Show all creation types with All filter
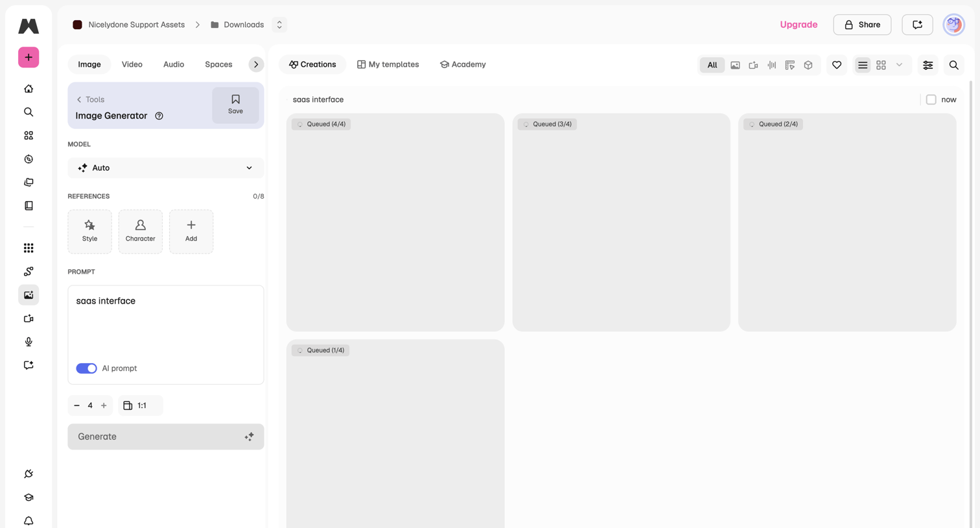 tap(712, 65)
